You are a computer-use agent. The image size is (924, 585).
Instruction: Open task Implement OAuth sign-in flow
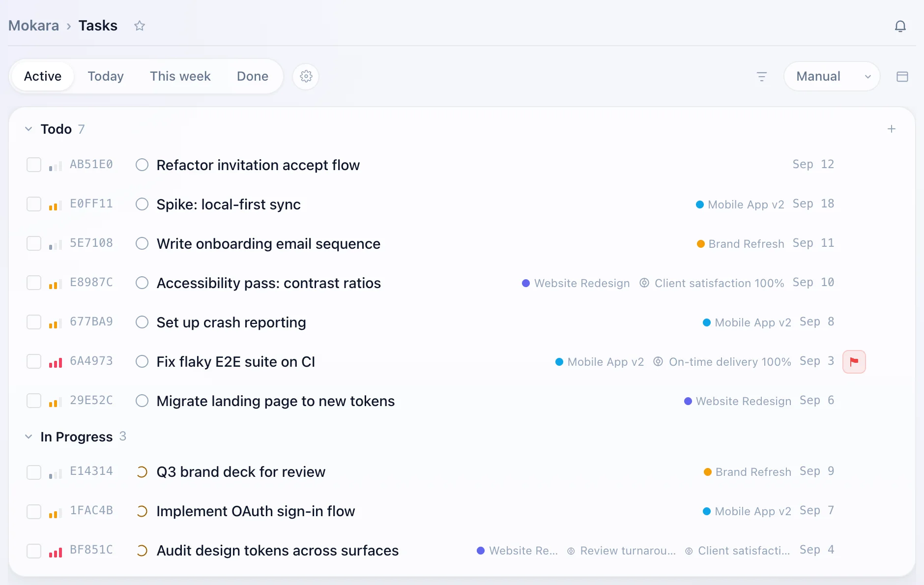coord(256,511)
